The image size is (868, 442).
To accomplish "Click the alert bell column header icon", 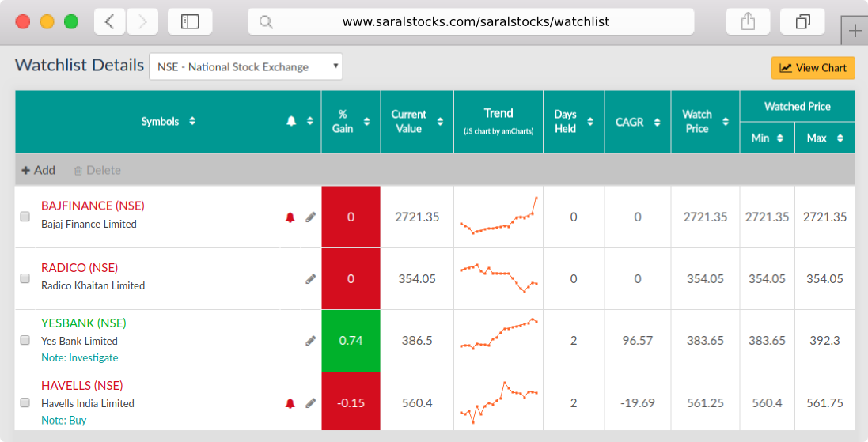I will (291, 121).
